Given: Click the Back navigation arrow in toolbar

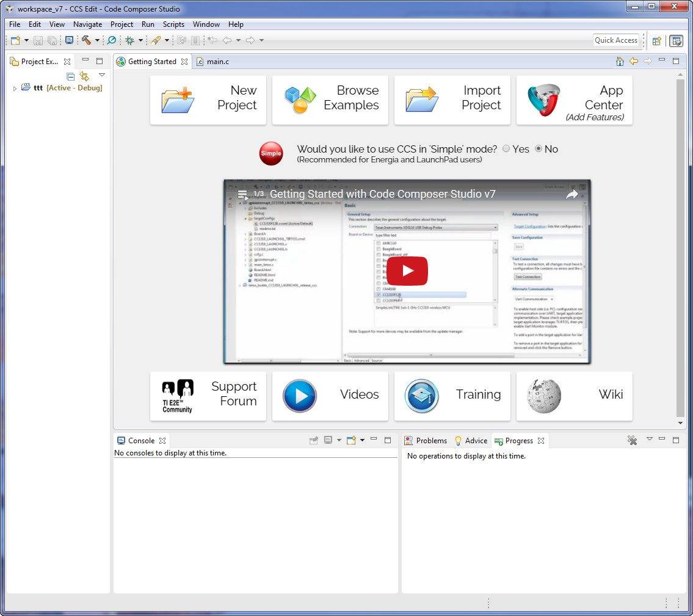Looking at the screenshot, I should [x=227, y=40].
